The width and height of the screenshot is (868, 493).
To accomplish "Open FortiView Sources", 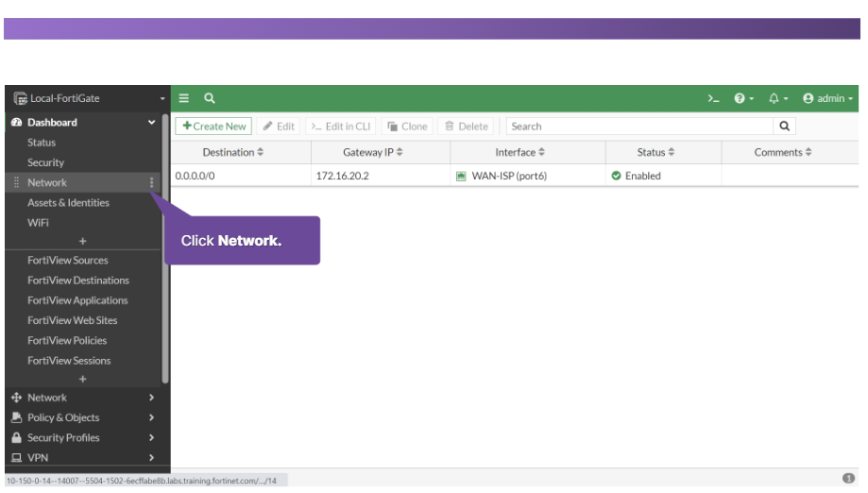I will click(x=68, y=260).
